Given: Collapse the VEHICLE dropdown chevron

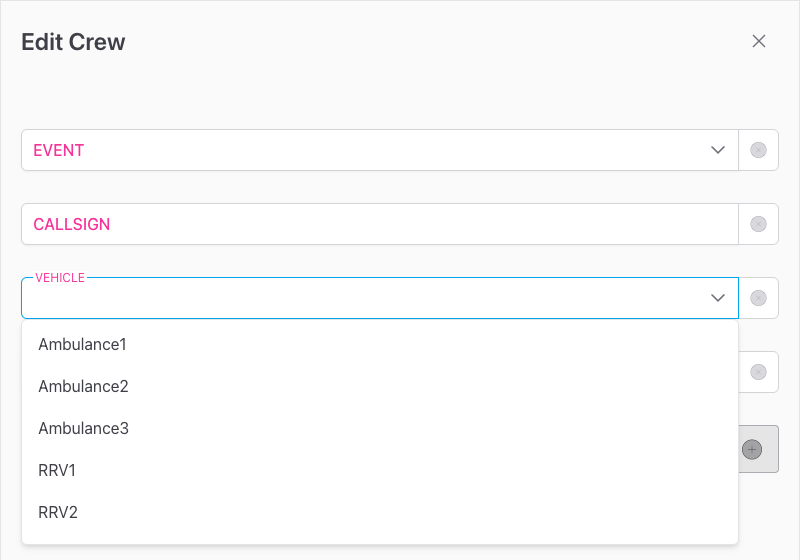Looking at the screenshot, I should click(717, 298).
